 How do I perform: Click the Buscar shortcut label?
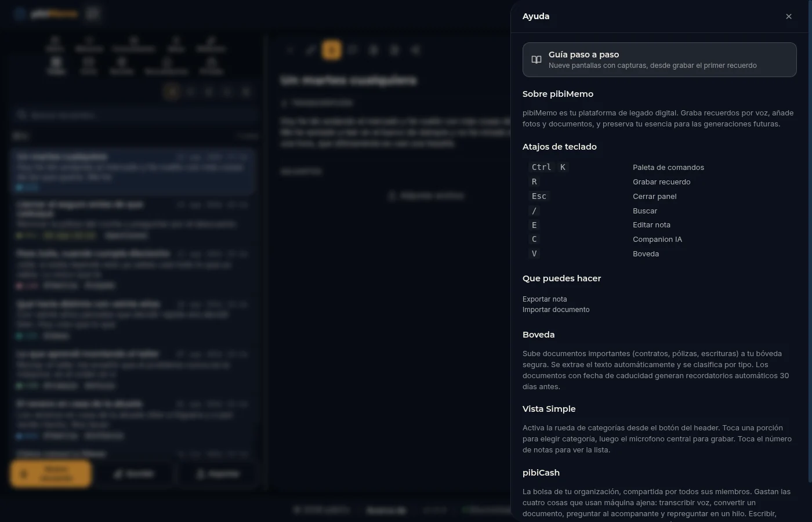click(645, 211)
